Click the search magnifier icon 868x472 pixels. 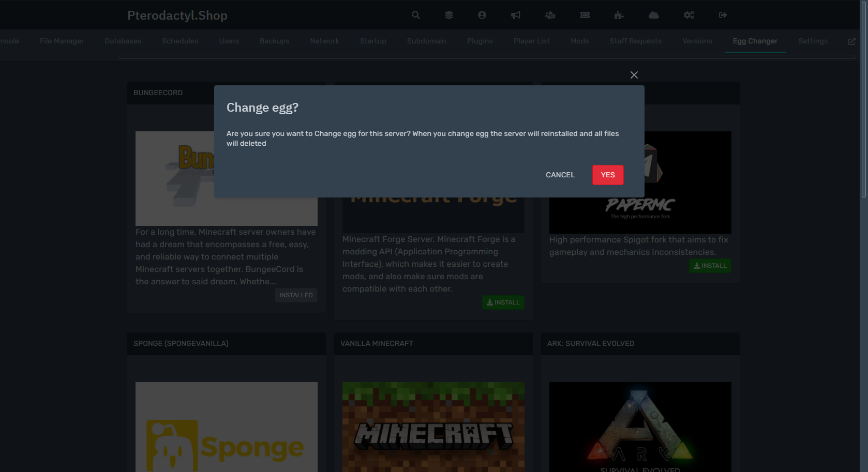coord(415,15)
